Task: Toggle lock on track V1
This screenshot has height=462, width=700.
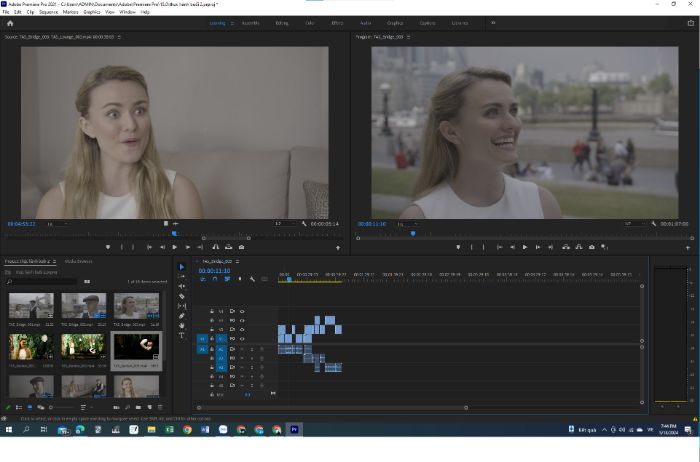Action: point(212,339)
